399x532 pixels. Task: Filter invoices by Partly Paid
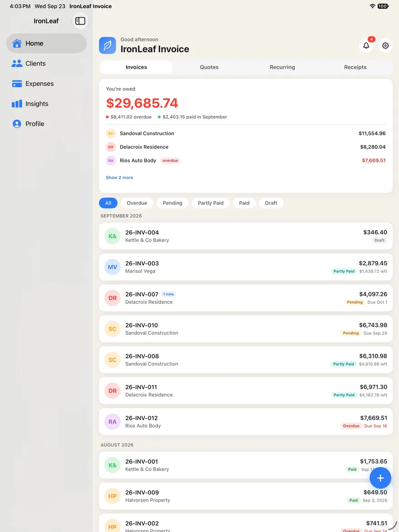tap(211, 203)
